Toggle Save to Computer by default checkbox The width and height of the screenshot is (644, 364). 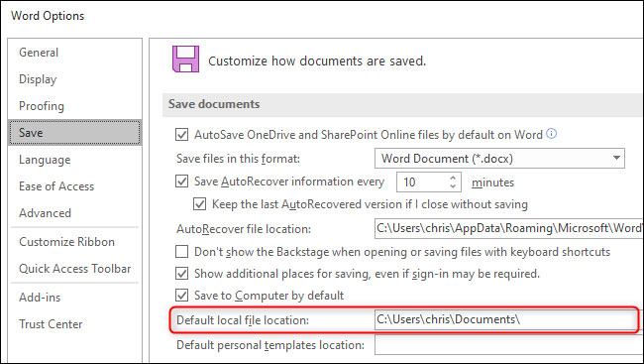tap(182, 296)
